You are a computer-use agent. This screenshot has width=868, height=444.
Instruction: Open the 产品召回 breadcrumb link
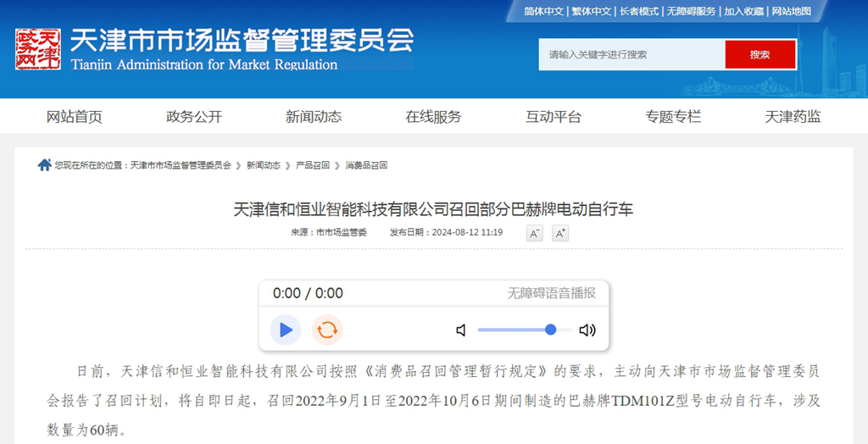(x=312, y=166)
